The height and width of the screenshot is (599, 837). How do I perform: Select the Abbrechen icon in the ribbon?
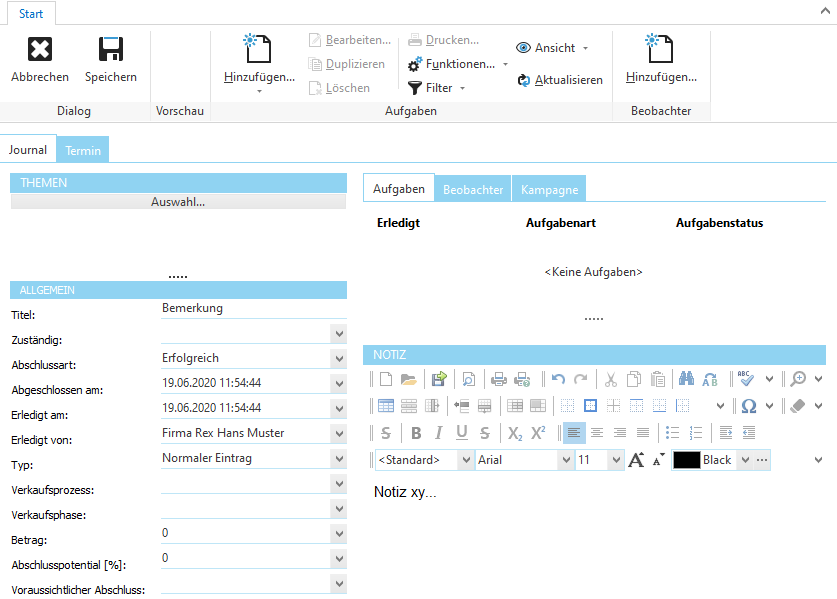[x=39, y=48]
